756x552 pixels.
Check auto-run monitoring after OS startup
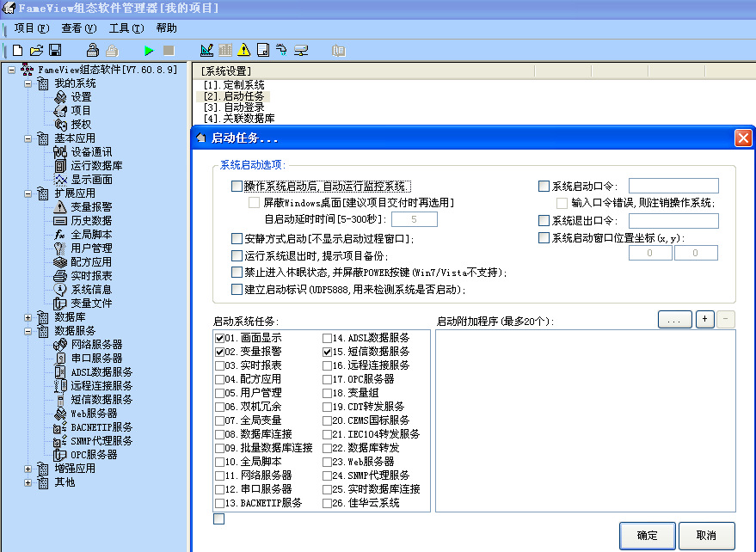click(x=237, y=186)
